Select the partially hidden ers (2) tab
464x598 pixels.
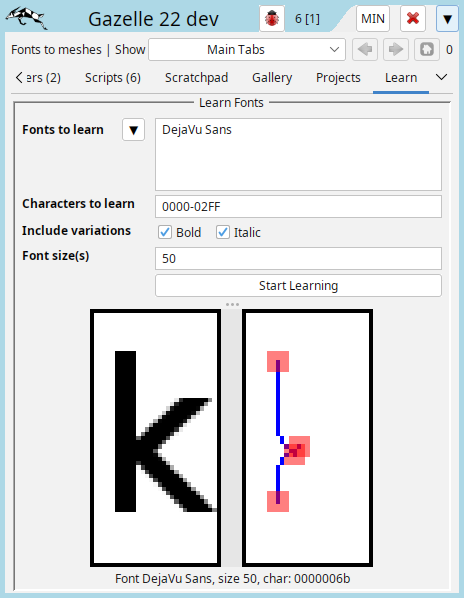tap(43, 77)
